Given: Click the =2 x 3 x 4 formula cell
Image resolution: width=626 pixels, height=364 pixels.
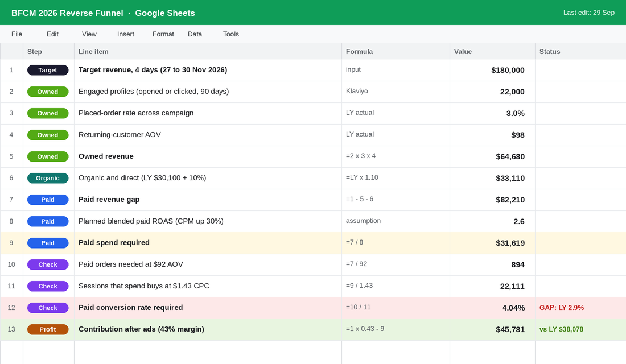Looking at the screenshot, I should 396,156.
